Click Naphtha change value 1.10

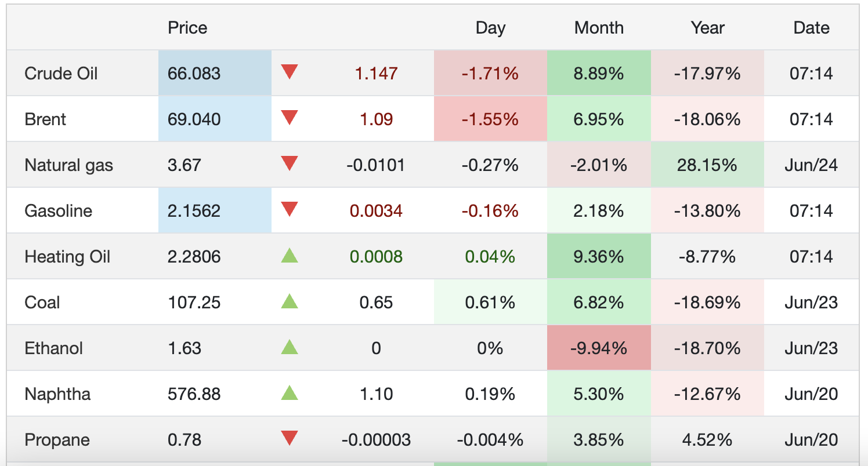(x=376, y=394)
